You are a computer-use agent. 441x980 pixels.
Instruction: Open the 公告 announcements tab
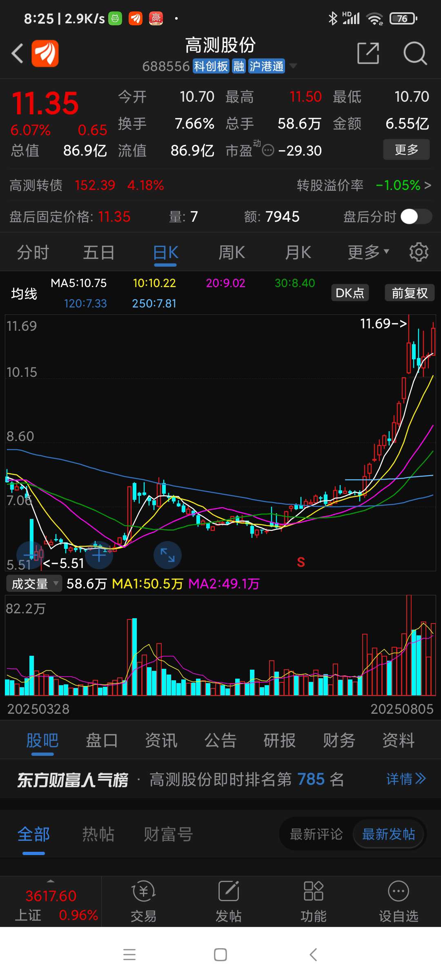(220, 740)
